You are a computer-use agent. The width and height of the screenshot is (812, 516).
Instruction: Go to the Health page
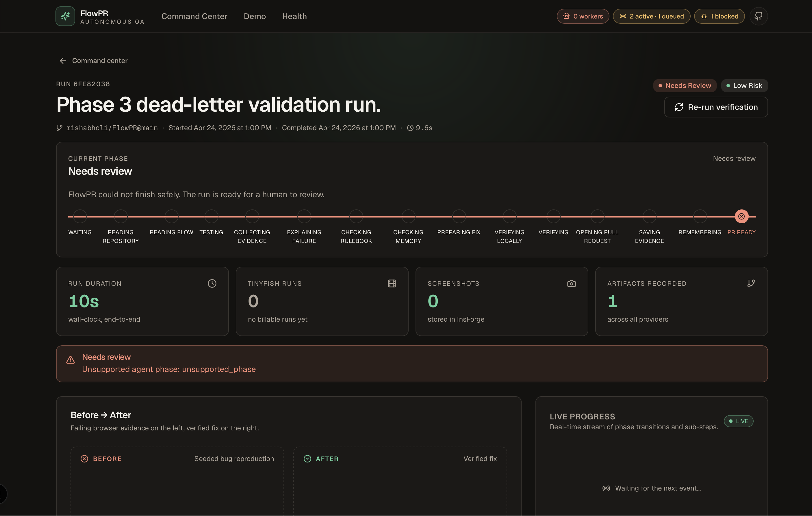[294, 16]
